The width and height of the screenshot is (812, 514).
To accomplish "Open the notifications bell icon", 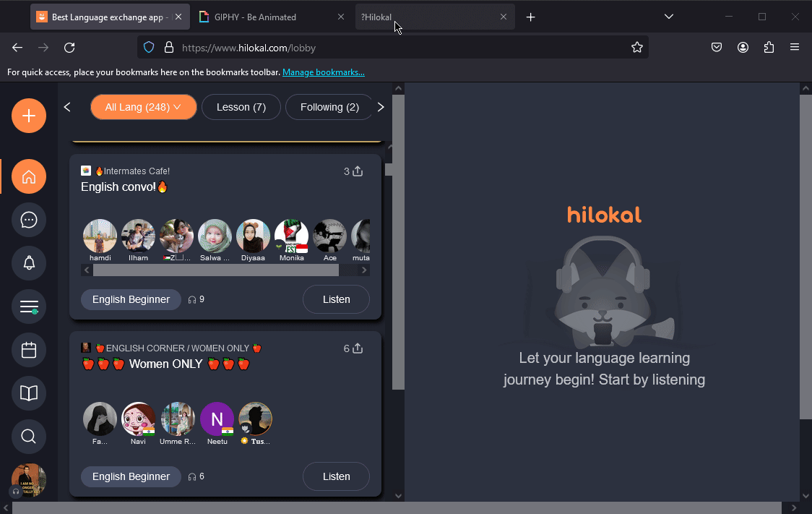I will [x=29, y=263].
